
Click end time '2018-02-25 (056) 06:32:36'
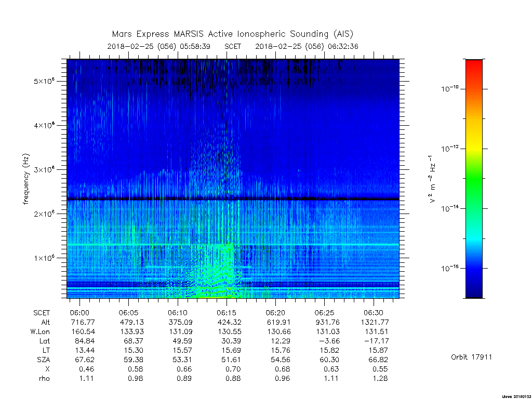point(307,46)
